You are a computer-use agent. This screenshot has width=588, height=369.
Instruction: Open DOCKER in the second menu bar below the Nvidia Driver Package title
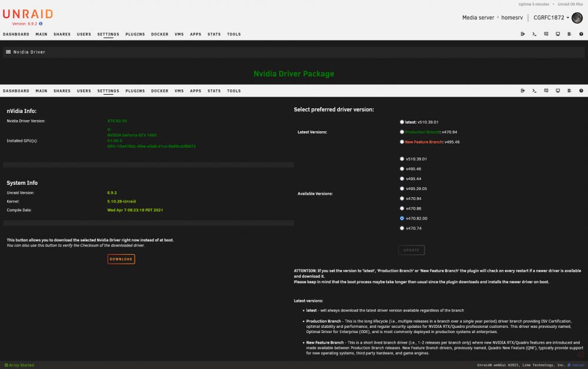click(160, 91)
